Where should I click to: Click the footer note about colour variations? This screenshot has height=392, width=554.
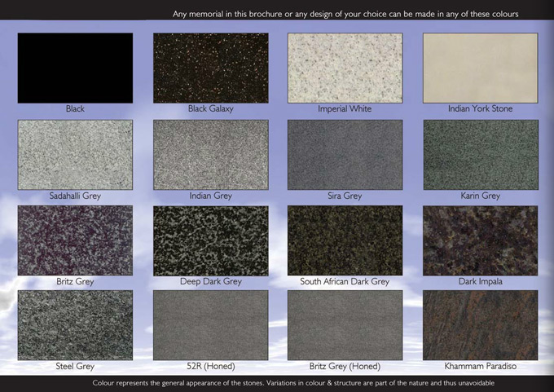[x=293, y=383]
